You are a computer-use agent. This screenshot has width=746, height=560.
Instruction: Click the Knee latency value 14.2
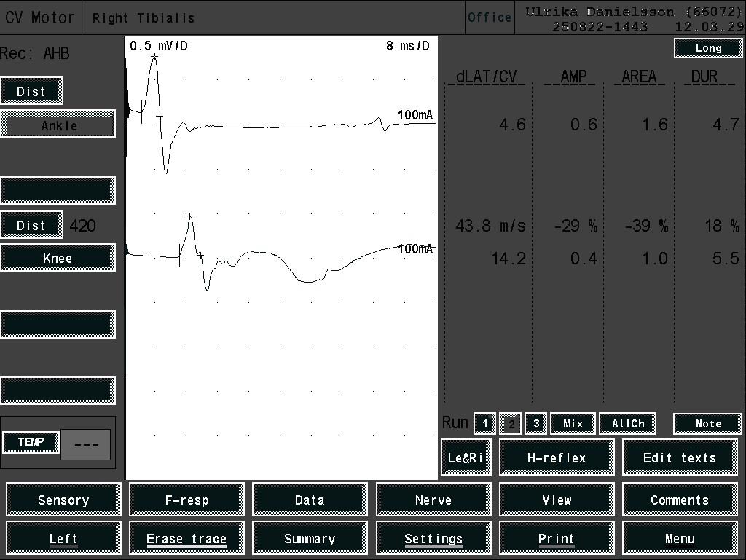point(509,259)
